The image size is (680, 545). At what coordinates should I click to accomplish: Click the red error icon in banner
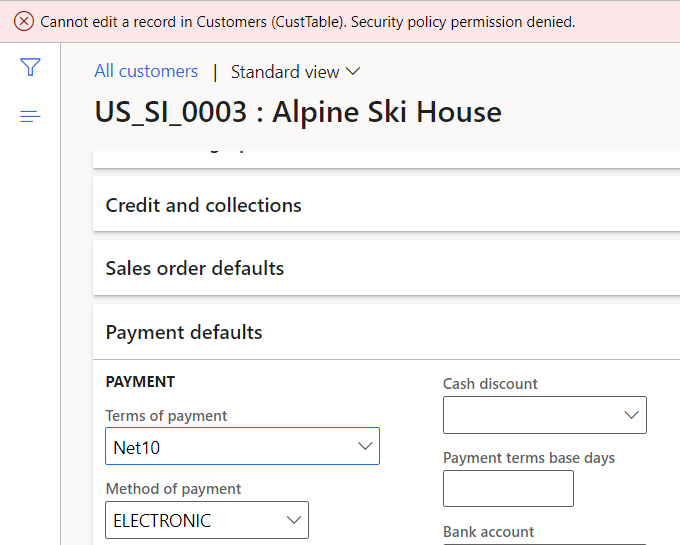(x=24, y=21)
